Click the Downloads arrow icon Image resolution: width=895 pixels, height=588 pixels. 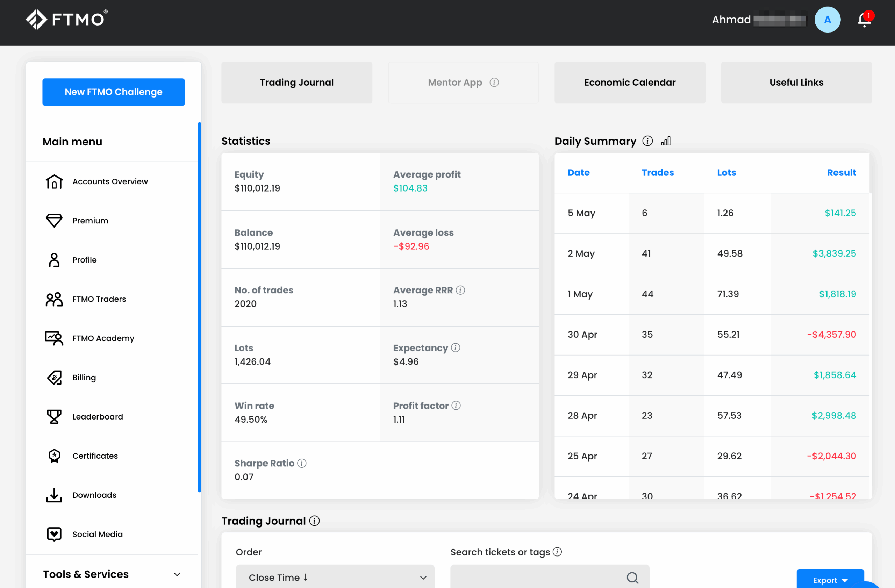(x=54, y=495)
